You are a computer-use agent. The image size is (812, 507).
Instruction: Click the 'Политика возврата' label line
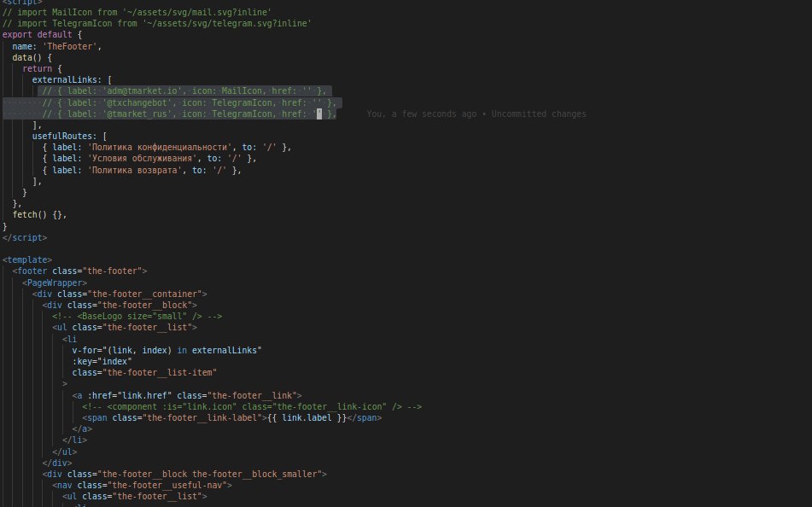pyautogui.click(x=142, y=170)
